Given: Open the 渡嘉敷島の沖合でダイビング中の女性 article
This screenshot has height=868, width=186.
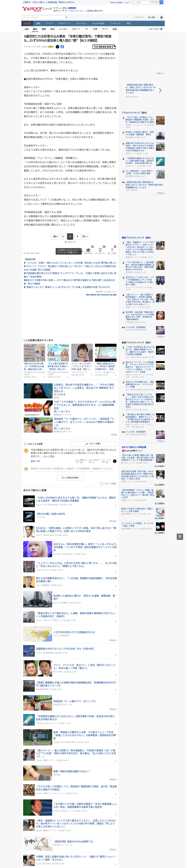Looking at the screenshot, I should [65, 649].
